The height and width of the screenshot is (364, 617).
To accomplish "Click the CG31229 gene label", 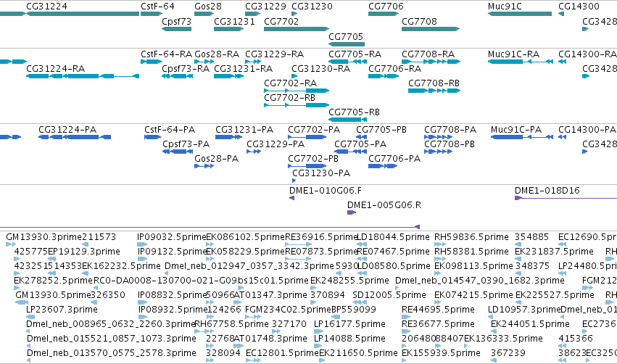I will (265, 7).
